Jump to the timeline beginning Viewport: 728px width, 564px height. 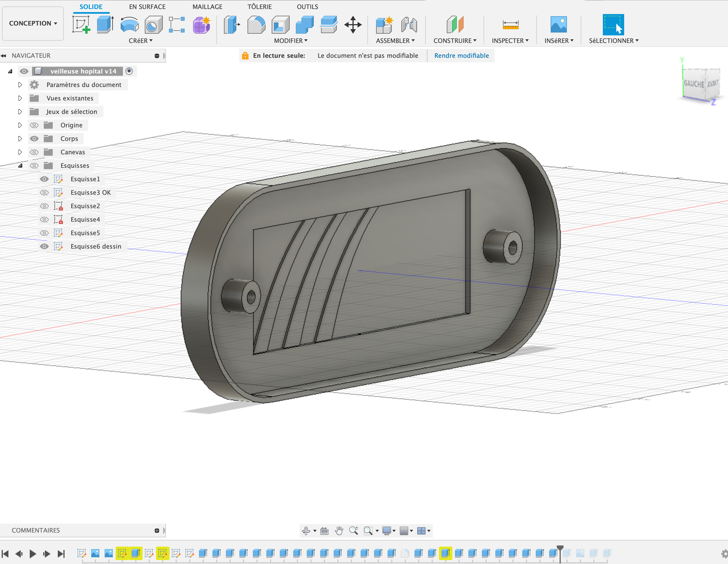[5, 554]
